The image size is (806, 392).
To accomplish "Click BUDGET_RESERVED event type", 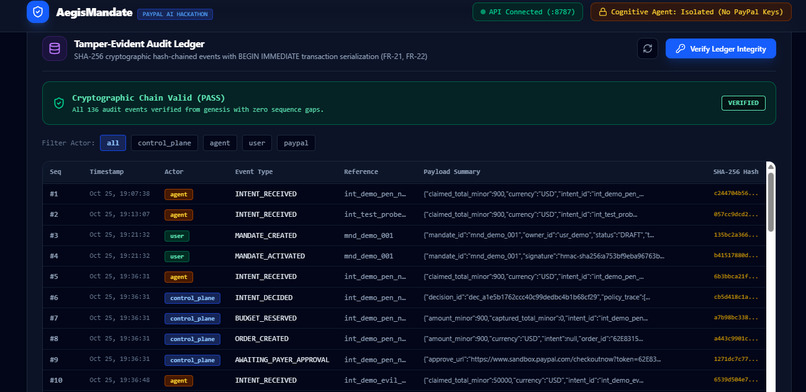I will point(266,318).
